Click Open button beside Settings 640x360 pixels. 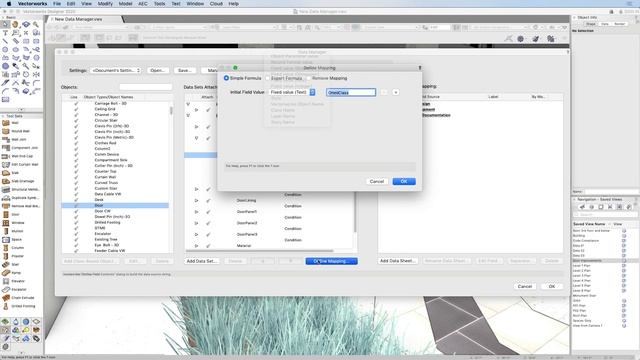click(158, 70)
